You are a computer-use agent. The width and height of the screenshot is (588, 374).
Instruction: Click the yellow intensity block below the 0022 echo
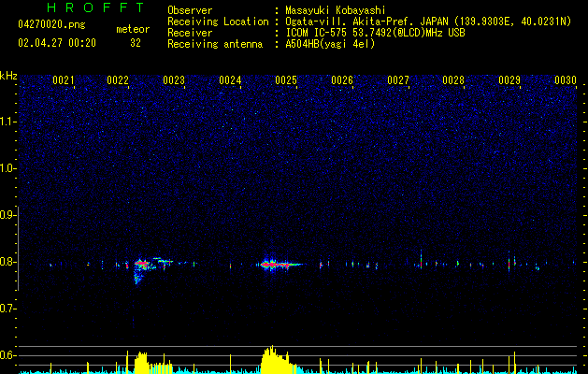click(x=142, y=363)
